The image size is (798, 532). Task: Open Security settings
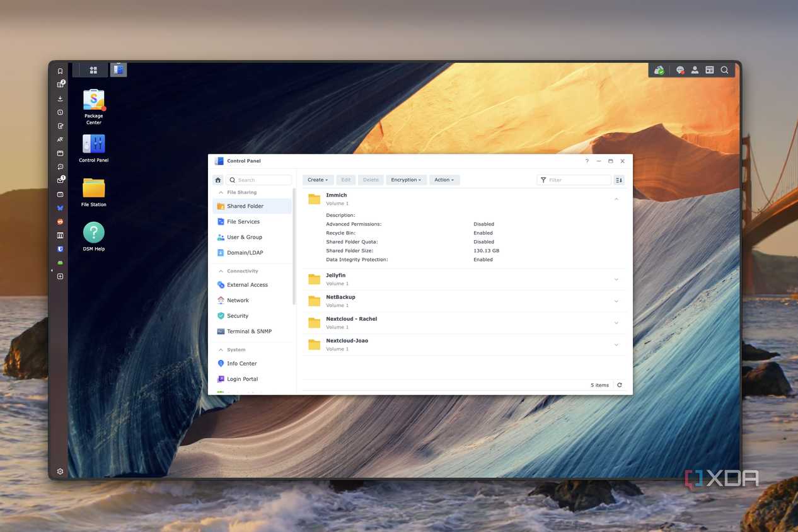252,316
